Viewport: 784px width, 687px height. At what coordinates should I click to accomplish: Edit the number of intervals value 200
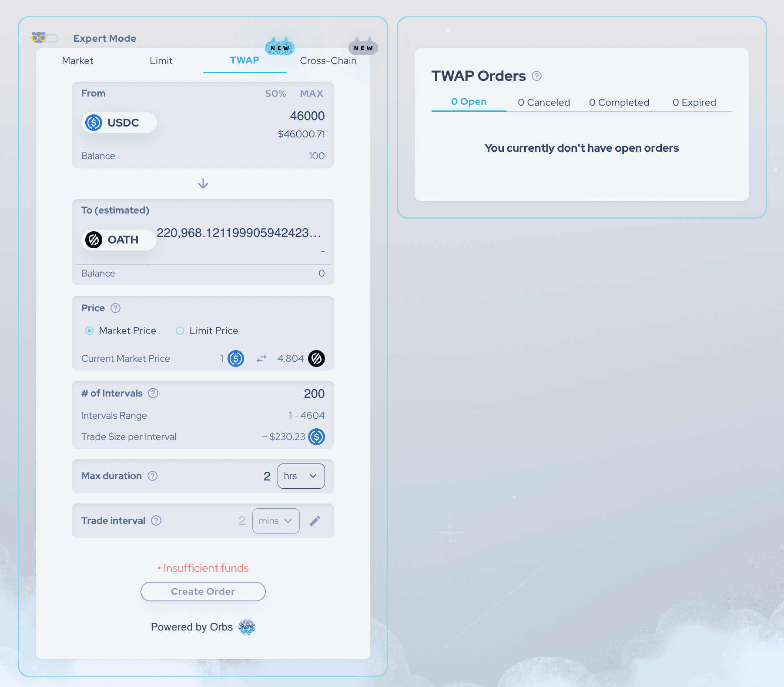314,394
